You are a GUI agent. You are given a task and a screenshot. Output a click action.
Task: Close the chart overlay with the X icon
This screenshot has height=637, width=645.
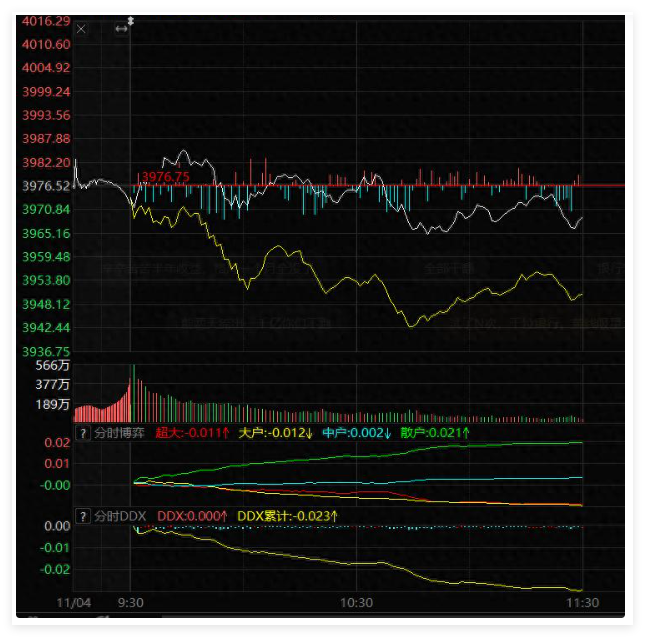(81, 29)
